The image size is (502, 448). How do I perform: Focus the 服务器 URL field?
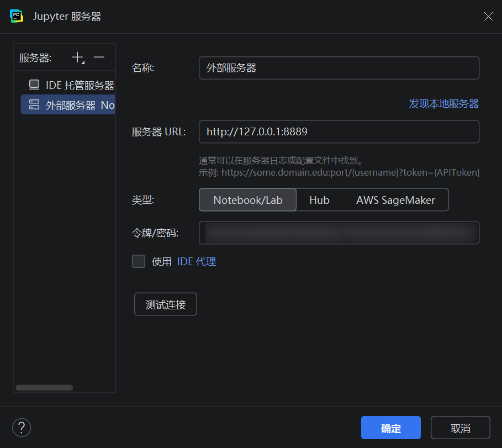339,131
